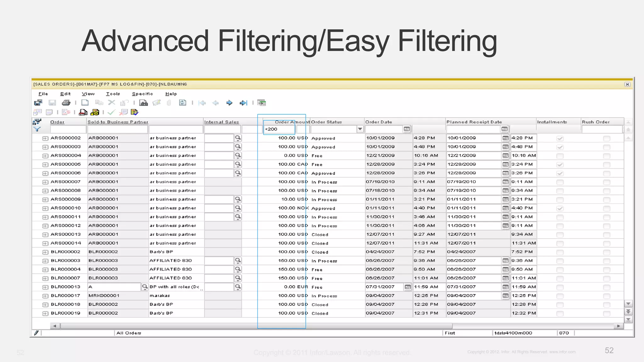The width and height of the screenshot is (644, 362).
Task: Sort by Sold-to Business Partner column header
Action: (x=118, y=122)
